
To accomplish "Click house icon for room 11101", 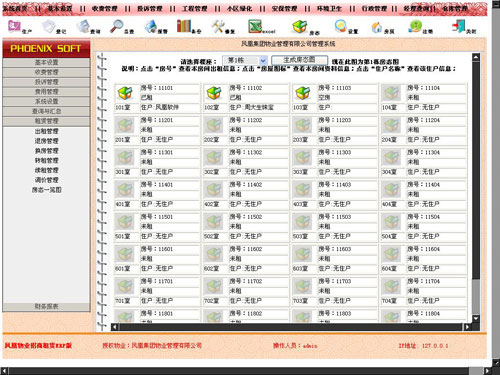I will (125, 93).
